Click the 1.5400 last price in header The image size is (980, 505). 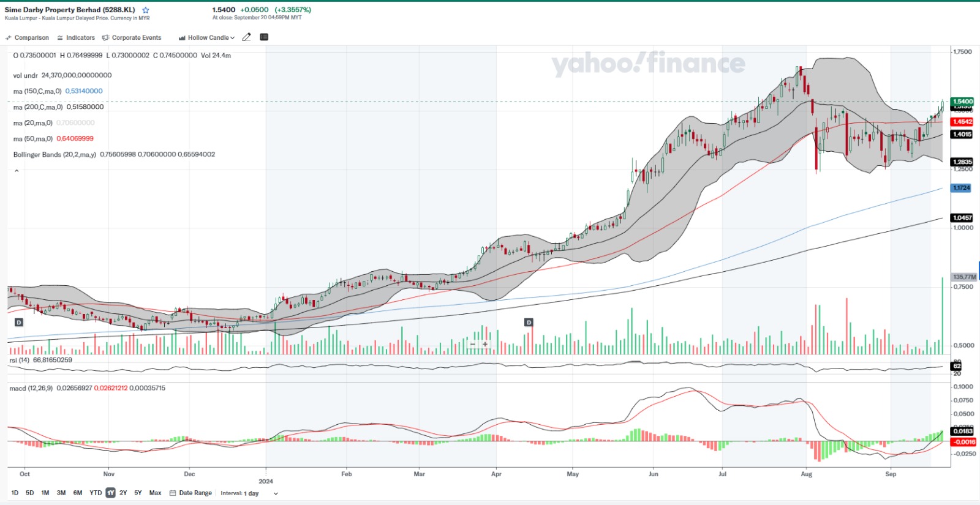click(224, 10)
